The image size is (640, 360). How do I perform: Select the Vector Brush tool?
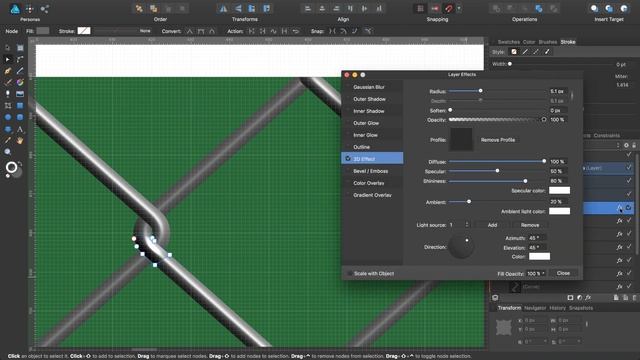click(8, 82)
